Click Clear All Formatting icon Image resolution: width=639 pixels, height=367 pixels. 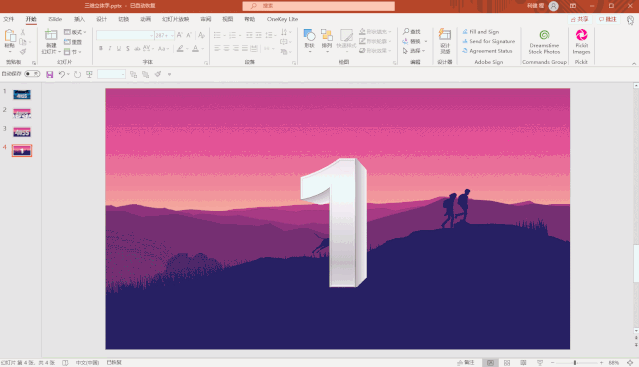click(x=201, y=35)
